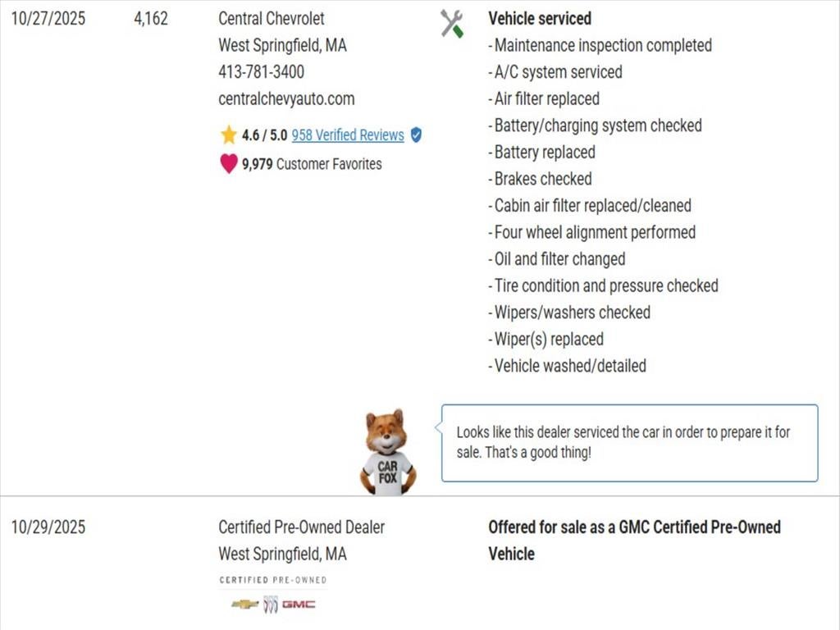The height and width of the screenshot is (630, 840).
Task: Click the 10/27/2025 date entry
Action: click(48, 19)
